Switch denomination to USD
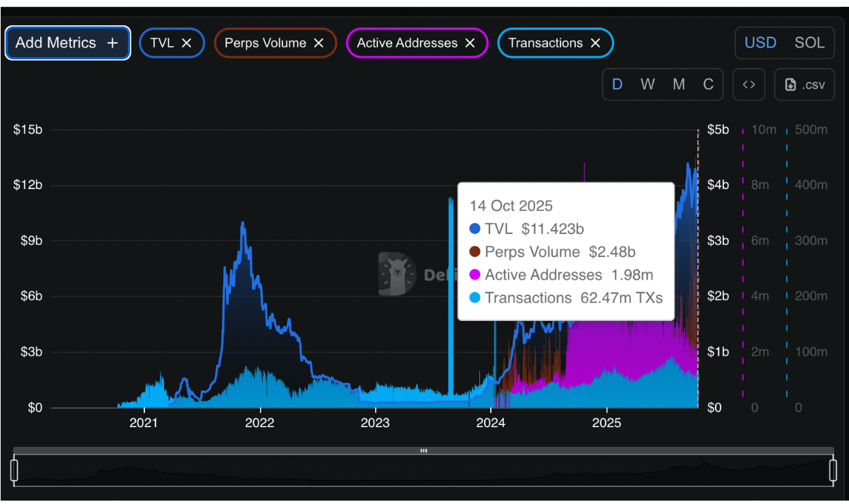This screenshot has width=849, height=504. (760, 43)
